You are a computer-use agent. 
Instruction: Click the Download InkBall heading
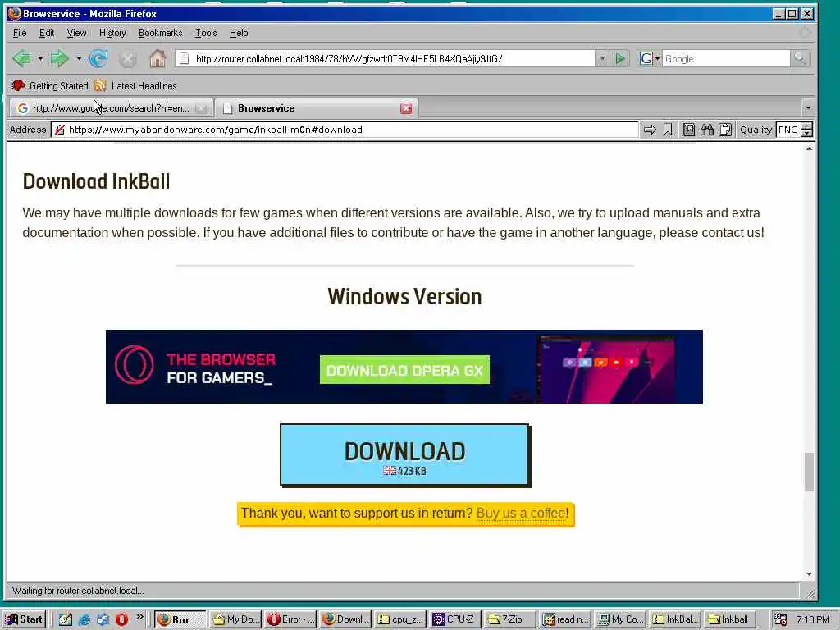pyautogui.click(x=96, y=181)
